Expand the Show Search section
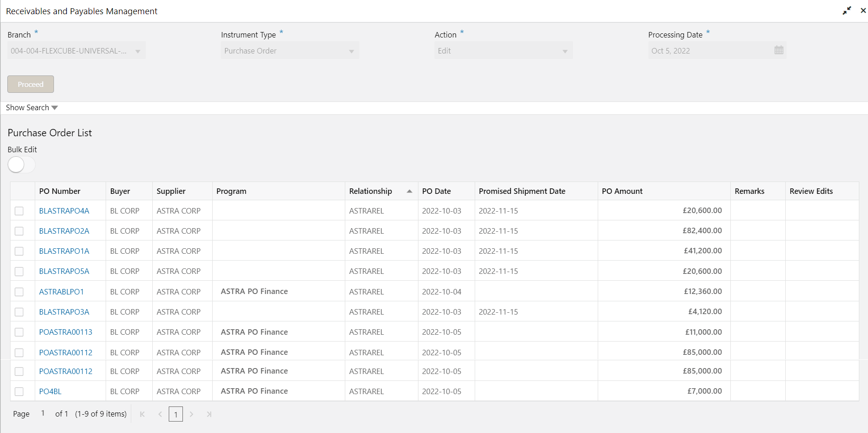Viewport: 868px width, 433px height. (32, 108)
